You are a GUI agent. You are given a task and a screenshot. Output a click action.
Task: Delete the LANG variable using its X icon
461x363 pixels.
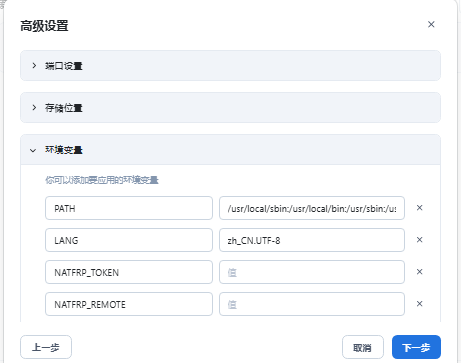pyautogui.click(x=419, y=240)
